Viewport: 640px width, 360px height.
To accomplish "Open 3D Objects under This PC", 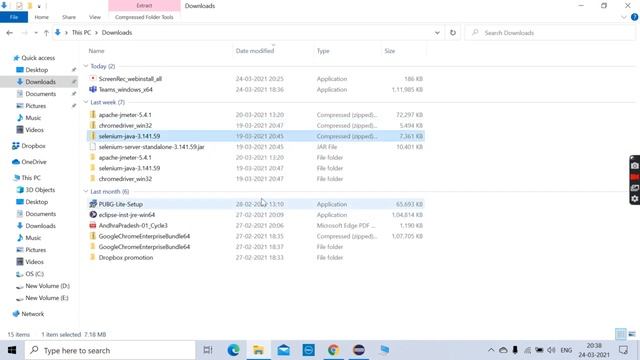I will [x=40, y=190].
